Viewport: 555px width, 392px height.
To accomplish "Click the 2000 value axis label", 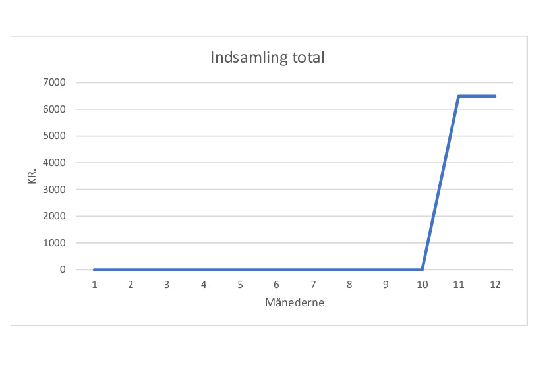I will [54, 216].
